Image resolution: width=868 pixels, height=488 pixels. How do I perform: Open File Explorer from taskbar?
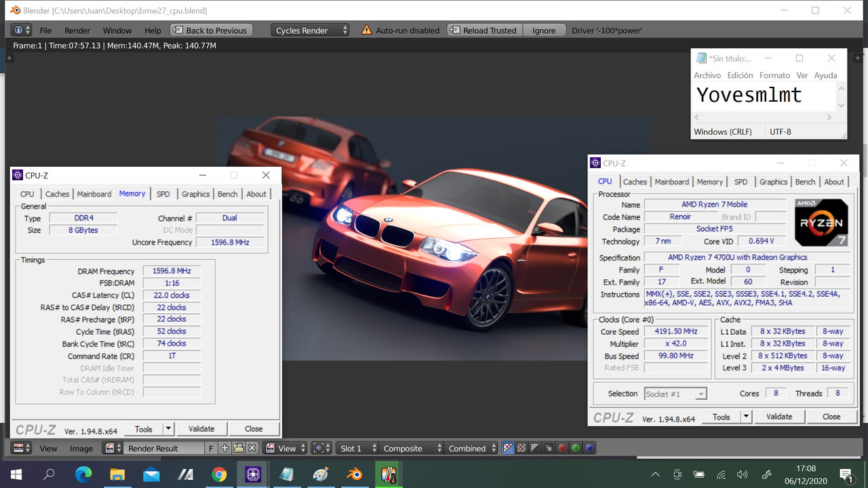tap(117, 474)
